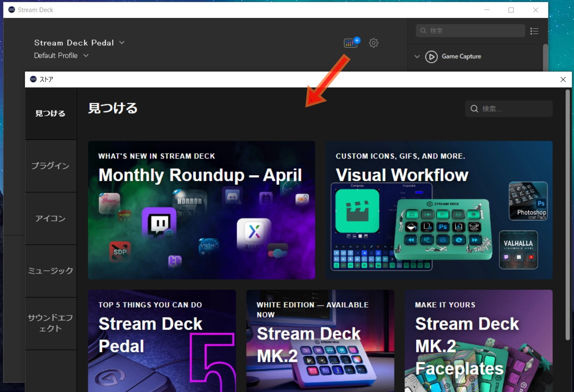Close the ストア window
Screen dimensions: 574x392
coord(563,79)
